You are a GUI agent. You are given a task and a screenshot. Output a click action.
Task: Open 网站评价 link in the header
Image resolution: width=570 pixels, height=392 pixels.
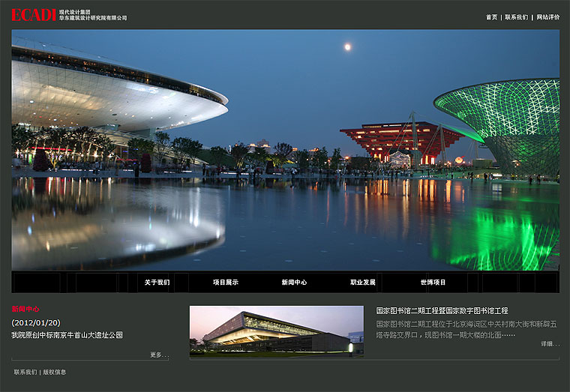pos(547,17)
